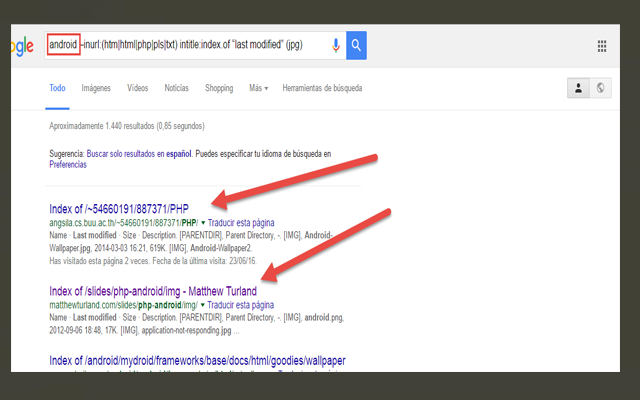Switch to the Shopping tab
The image size is (640, 400).
click(219, 88)
